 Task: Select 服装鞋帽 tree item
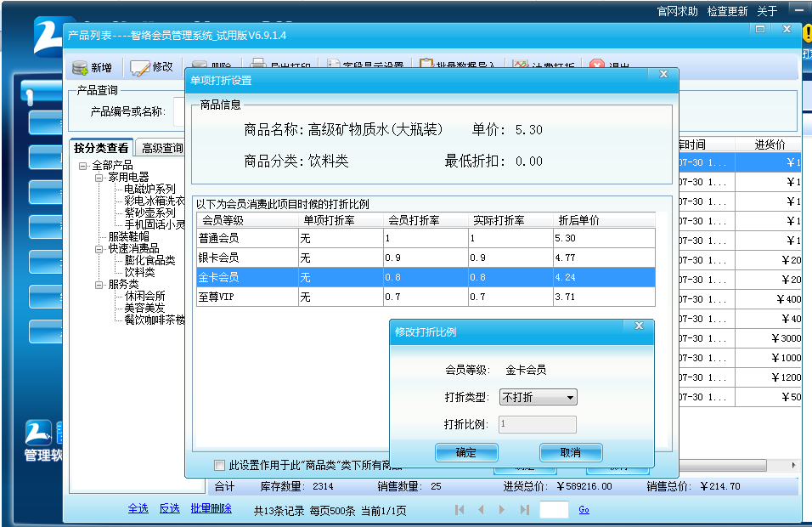(x=128, y=237)
